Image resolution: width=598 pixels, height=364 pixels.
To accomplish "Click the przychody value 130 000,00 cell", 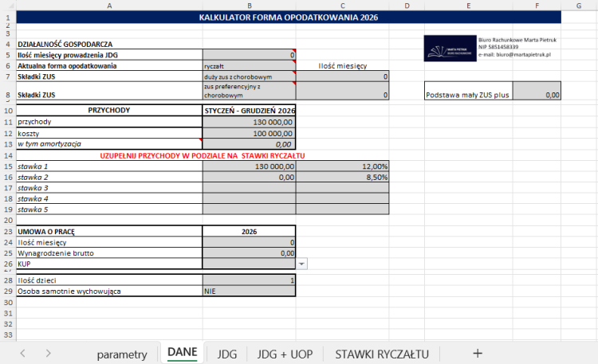I will click(249, 122).
